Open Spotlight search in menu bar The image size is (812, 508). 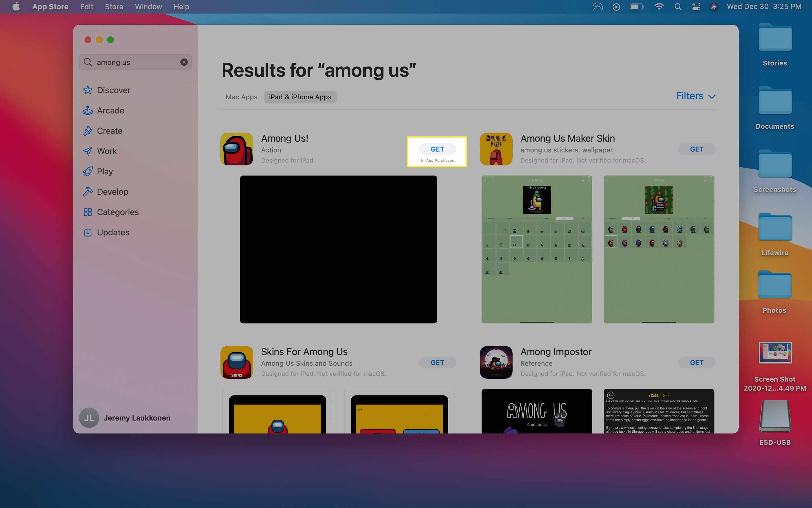point(678,7)
